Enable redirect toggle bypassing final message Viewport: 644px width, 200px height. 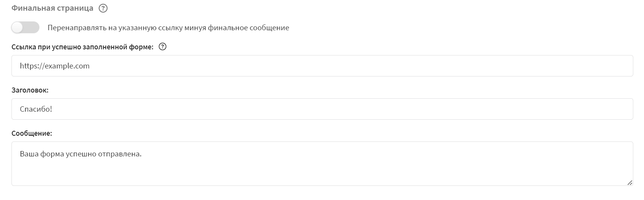25,28
